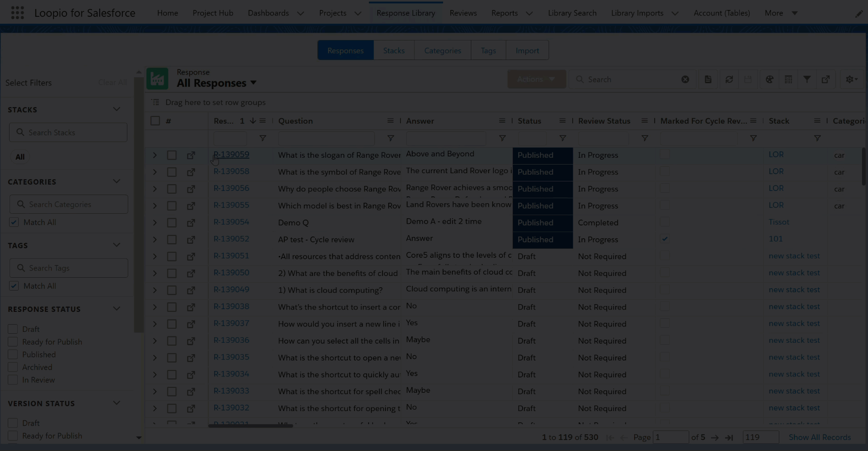The width and height of the screenshot is (868, 451).
Task: Click the page number input field
Action: (x=671, y=437)
